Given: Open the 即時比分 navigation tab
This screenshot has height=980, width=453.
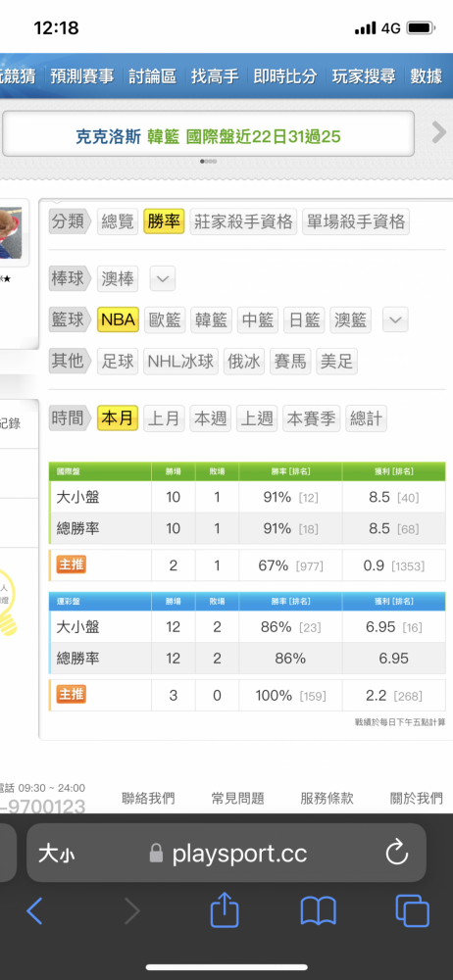Looking at the screenshot, I should [284, 76].
